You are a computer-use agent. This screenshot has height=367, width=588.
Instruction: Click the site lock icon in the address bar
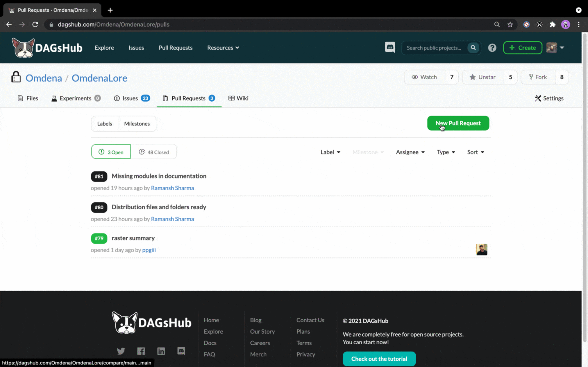(x=51, y=25)
